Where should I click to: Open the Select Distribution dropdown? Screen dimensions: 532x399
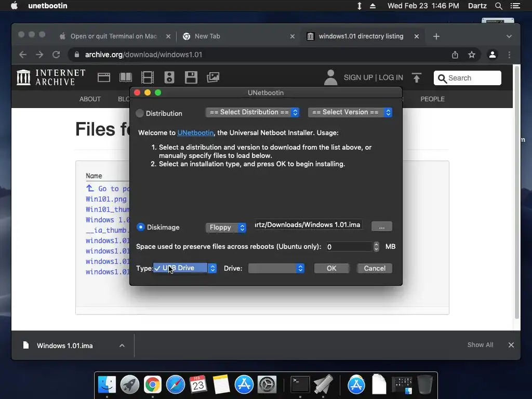pyautogui.click(x=252, y=112)
